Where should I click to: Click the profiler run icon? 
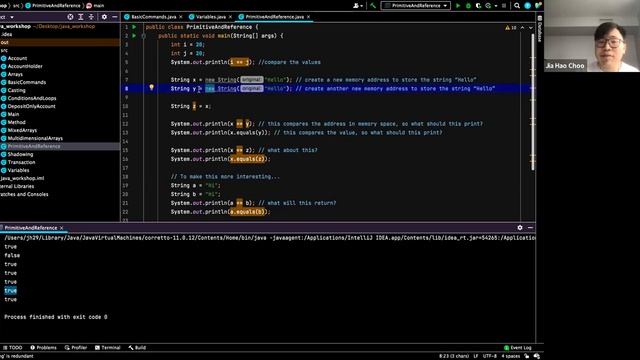[x=488, y=6]
